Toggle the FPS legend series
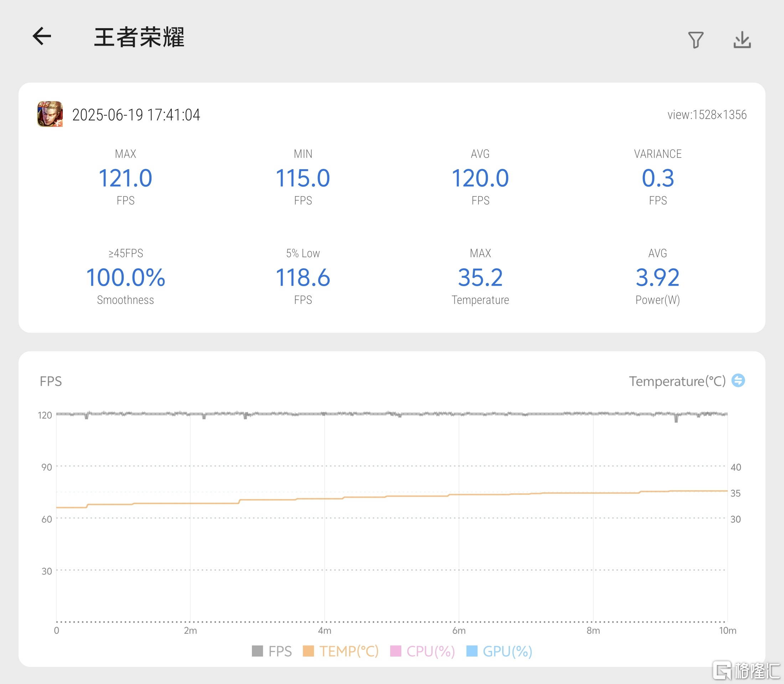 272,651
